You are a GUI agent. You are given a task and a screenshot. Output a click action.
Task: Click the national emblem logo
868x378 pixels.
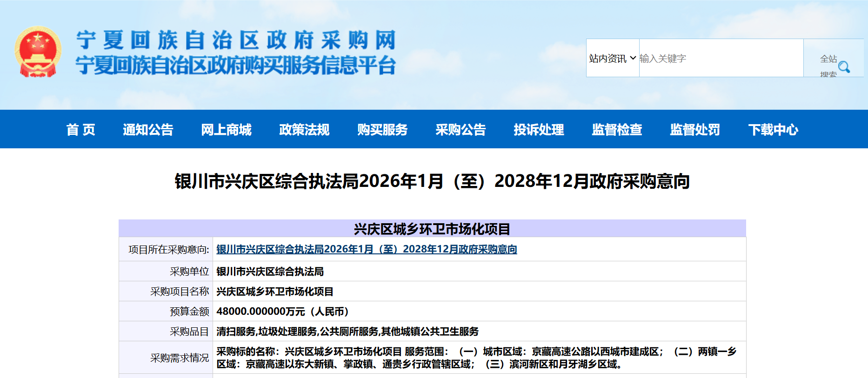[x=38, y=52]
